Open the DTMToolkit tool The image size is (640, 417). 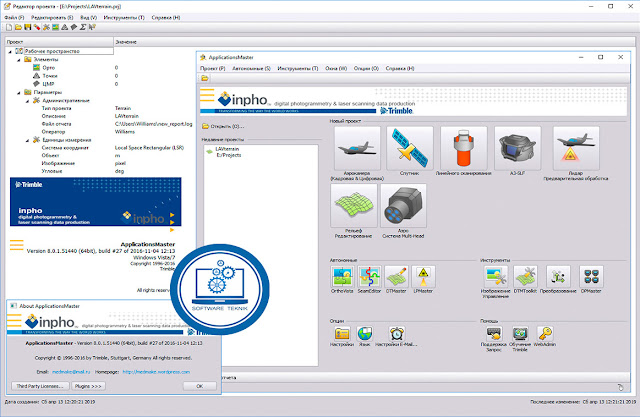(x=525, y=276)
